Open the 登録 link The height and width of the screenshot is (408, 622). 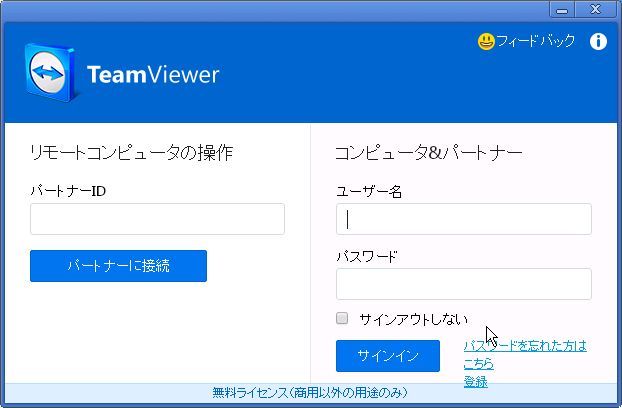coord(475,382)
